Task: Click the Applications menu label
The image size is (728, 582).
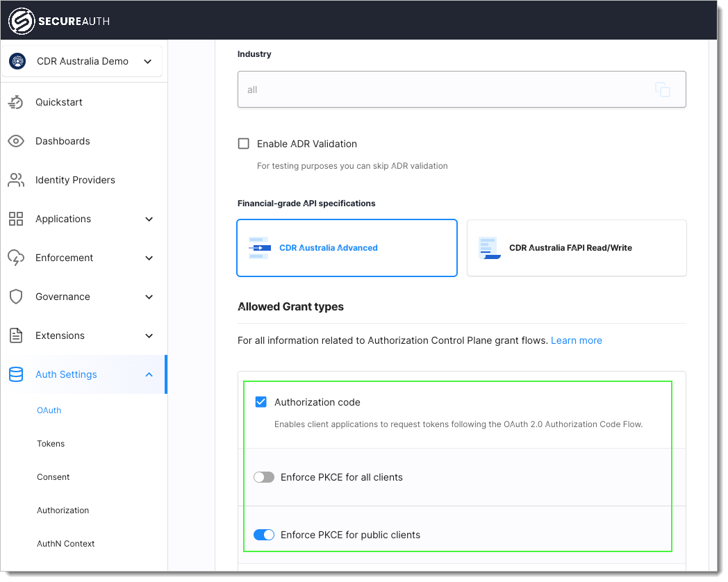Action: click(63, 219)
